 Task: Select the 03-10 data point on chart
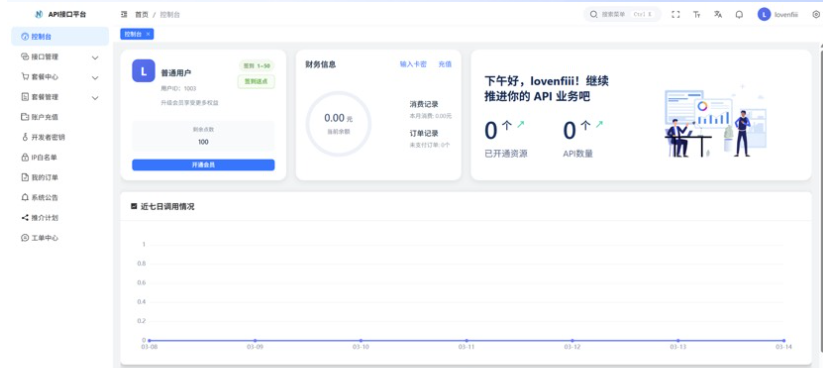tap(361, 341)
